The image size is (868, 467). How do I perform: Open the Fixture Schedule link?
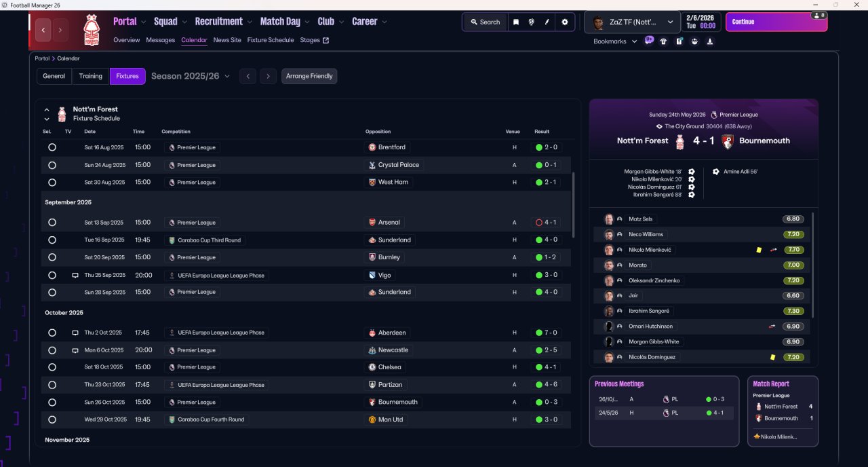point(271,40)
